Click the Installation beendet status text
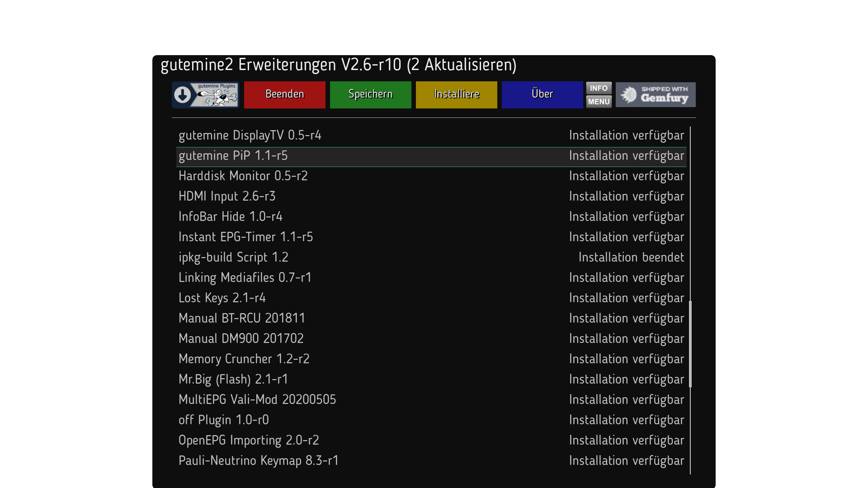The height and width of the screenshot is (488, 868). coord(631,258)
